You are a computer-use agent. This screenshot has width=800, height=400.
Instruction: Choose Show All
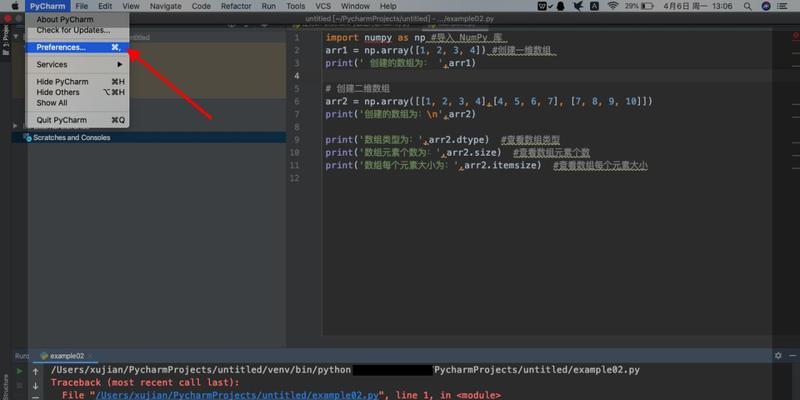click(78, 103)
